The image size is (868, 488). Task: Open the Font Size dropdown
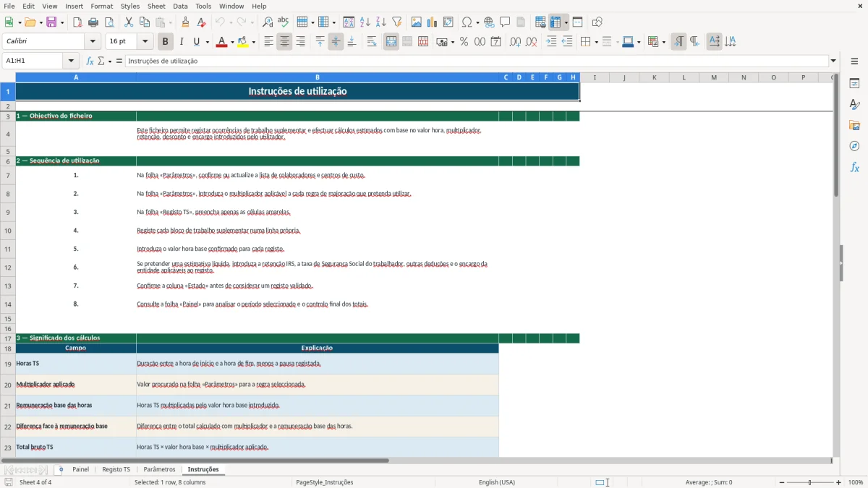pos(145,42)
